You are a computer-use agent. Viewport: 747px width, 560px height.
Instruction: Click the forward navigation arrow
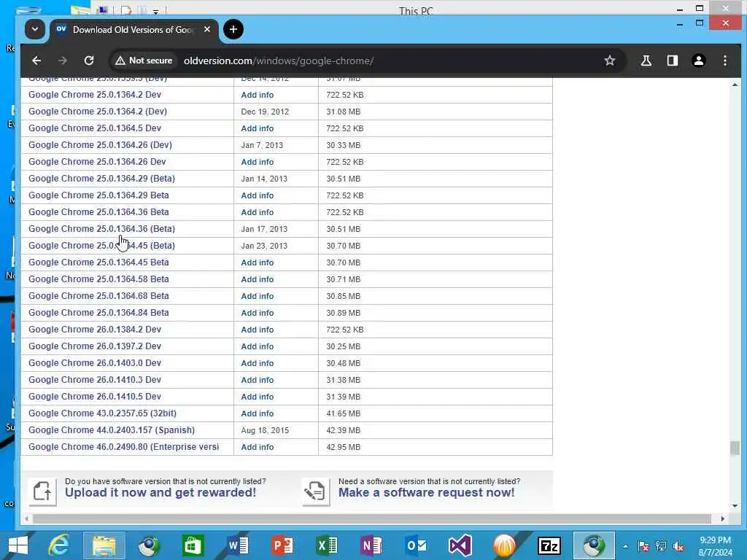(63, 61)
